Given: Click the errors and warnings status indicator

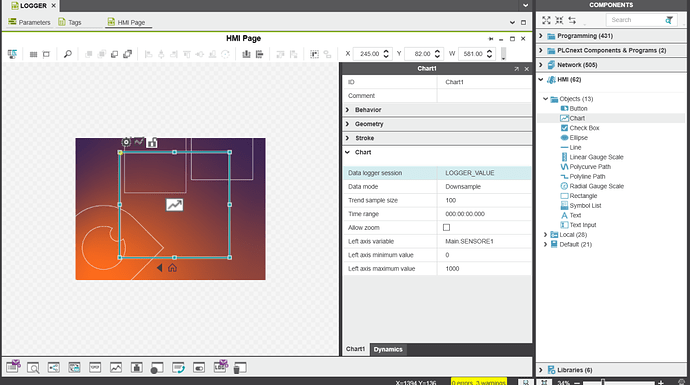Looking at the screenshot, I should click(x=478, y=382).
